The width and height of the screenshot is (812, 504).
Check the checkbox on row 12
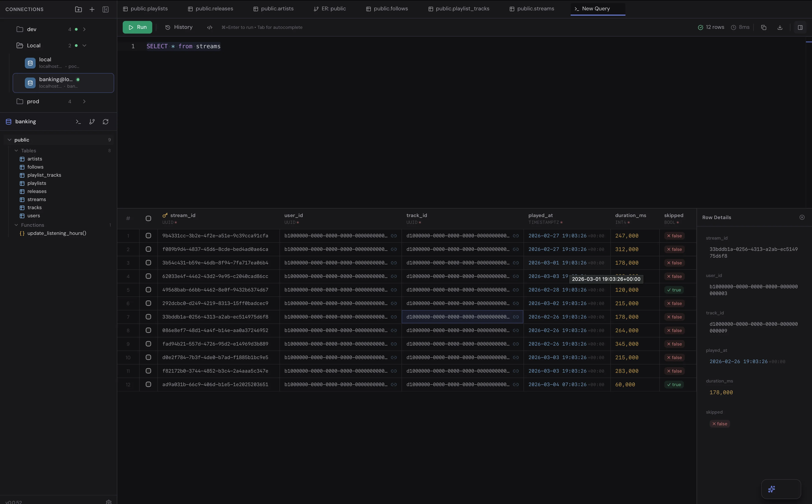[148, 384]
